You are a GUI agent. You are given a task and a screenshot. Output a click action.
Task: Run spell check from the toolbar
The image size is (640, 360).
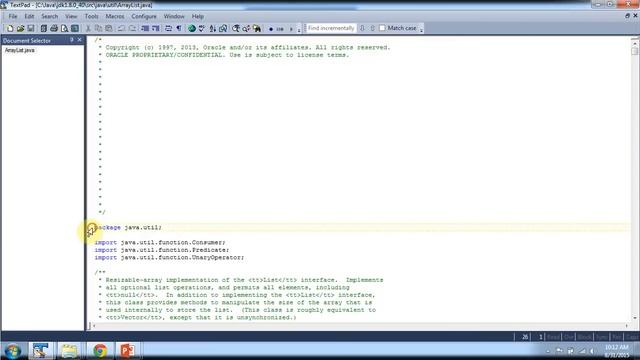[x=202, y=29]
